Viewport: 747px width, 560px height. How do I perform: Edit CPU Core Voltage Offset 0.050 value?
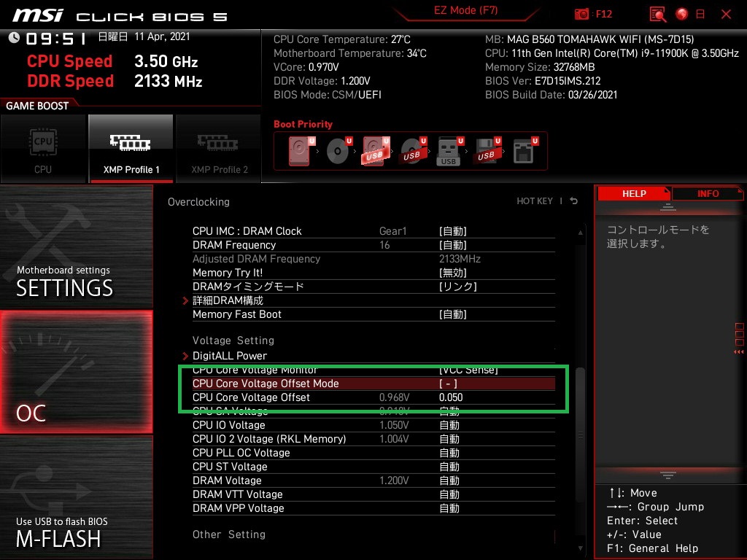point(451,397)
